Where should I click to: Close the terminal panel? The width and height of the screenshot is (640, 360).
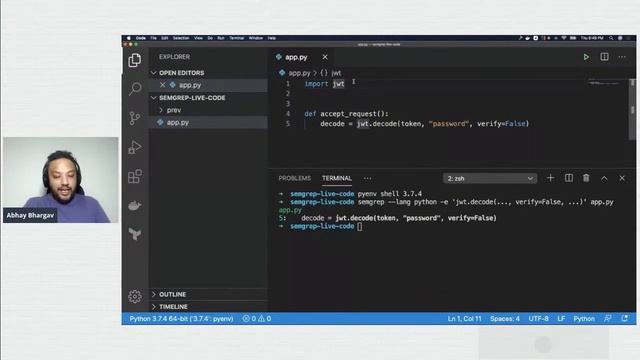[622, 178]
